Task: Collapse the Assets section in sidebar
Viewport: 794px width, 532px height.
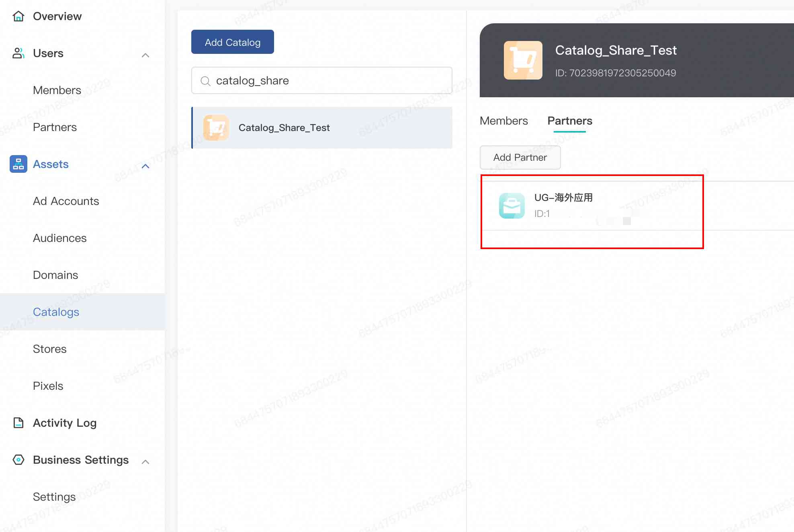Action: [145, 166]
